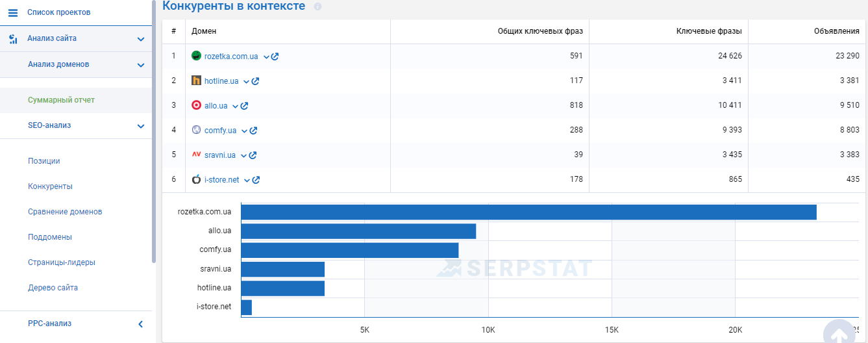This screenshot has height=343, width=868.
Task: Click the hotline.ua favicon
Action: point(196,81)
